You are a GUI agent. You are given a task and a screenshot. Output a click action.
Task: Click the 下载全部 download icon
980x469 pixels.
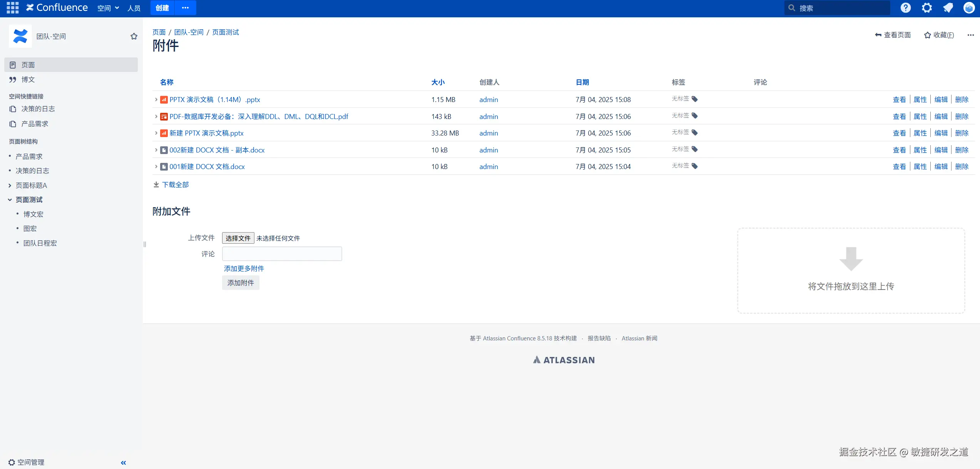click(x=156, y=184)
